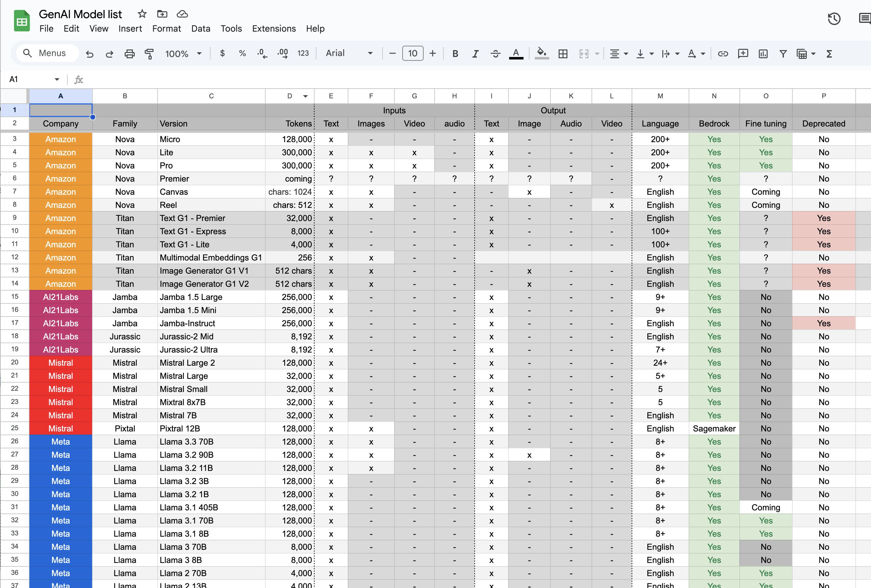Open the File menu
This screenshot has height=588, width=871.
point(46,28)
